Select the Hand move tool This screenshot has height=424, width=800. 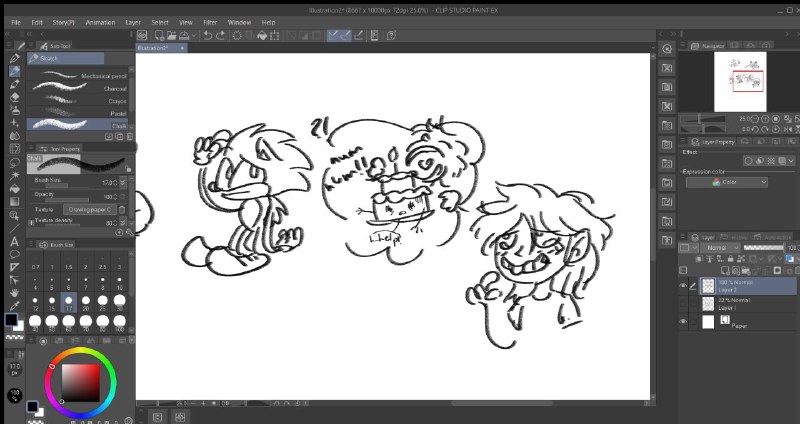tap(14, 293)
